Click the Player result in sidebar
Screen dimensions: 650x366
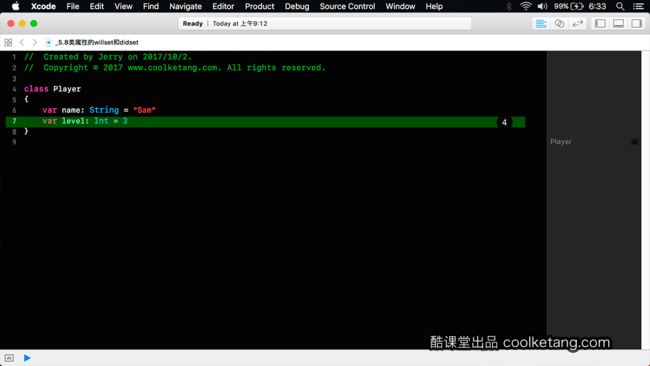[560, 142]
